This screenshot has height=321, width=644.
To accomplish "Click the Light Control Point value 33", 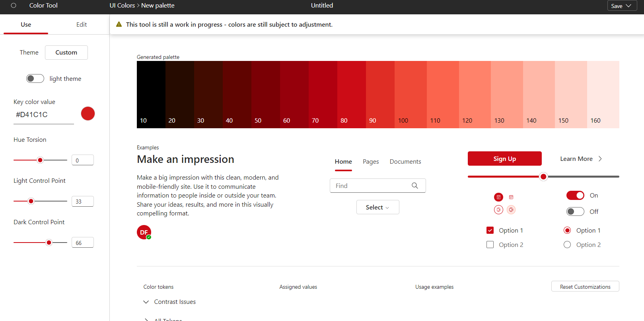I will (x=83, y=202).
